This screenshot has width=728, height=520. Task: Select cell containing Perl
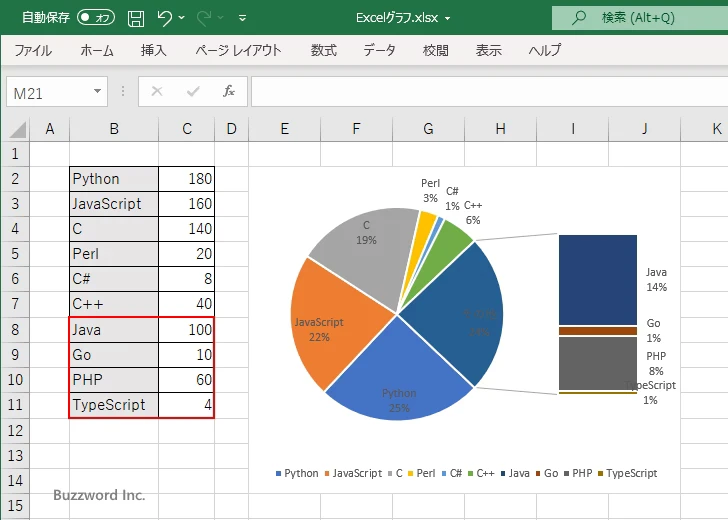click(x=114, y=254)
